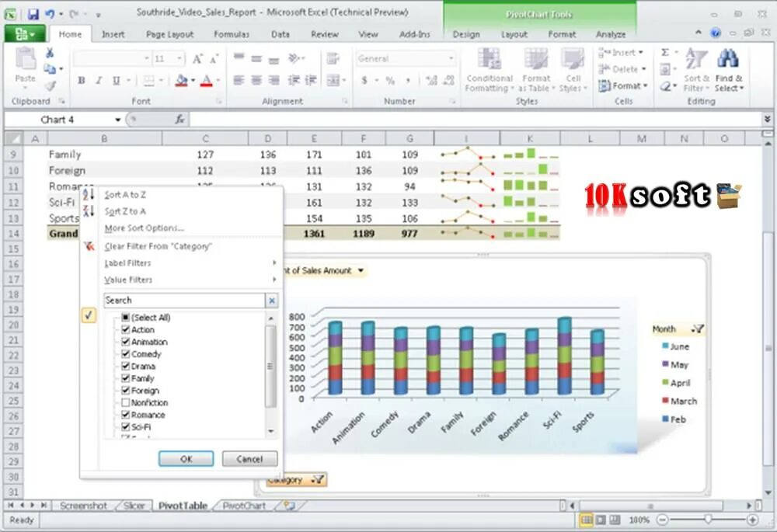777x532 pixels.
Task: Click the insert function fx icon
Action: (180, 120)
